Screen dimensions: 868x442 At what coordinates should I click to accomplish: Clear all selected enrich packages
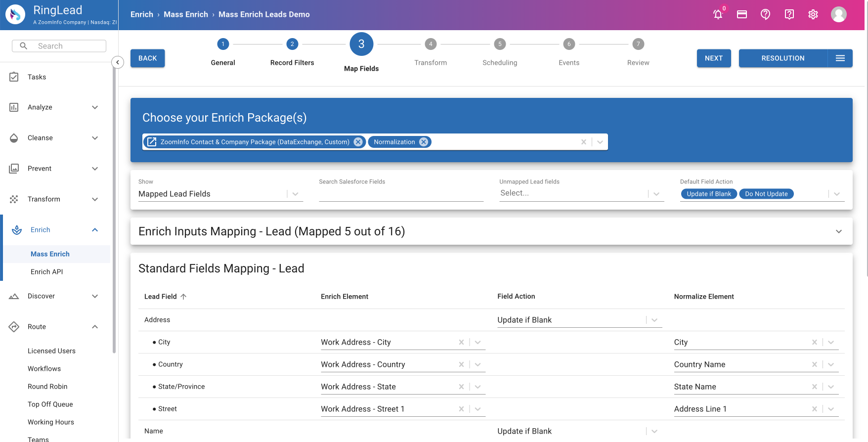click(583, 142)
